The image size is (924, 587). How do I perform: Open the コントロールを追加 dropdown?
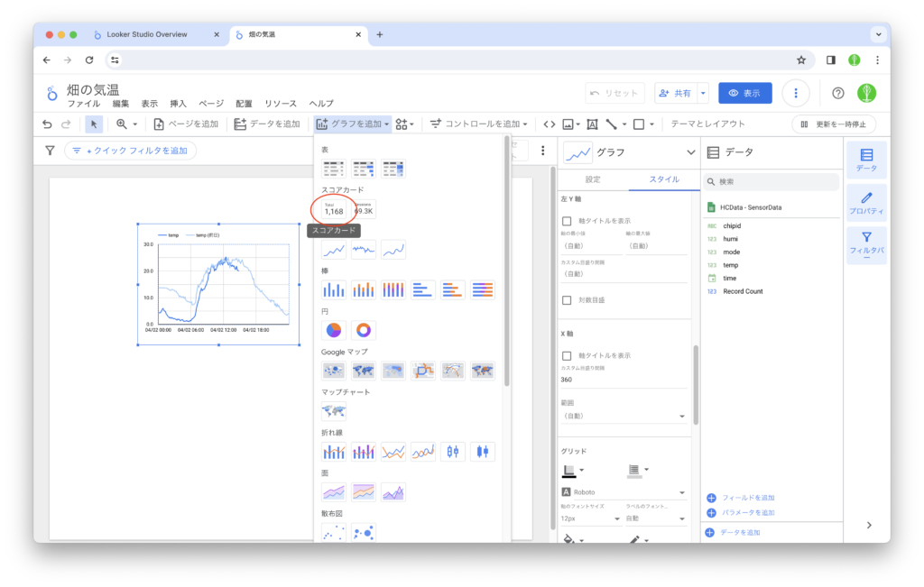[477, 124]
